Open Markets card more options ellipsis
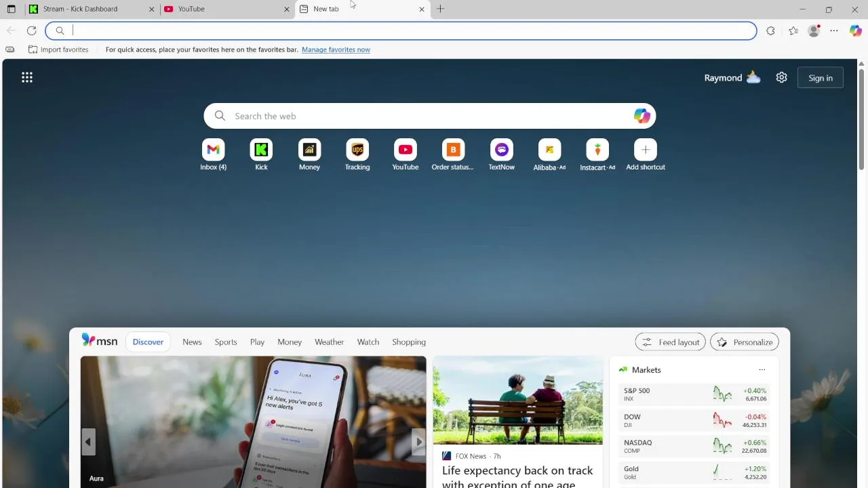The width and height of the screenshot is (868, 488). (x=762, y=370)
